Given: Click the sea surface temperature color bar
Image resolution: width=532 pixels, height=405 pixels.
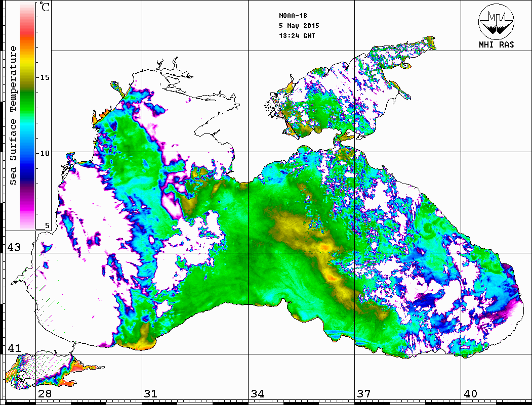Looking at the screenshot, I should pyautogui.click(x=27, y=116).
